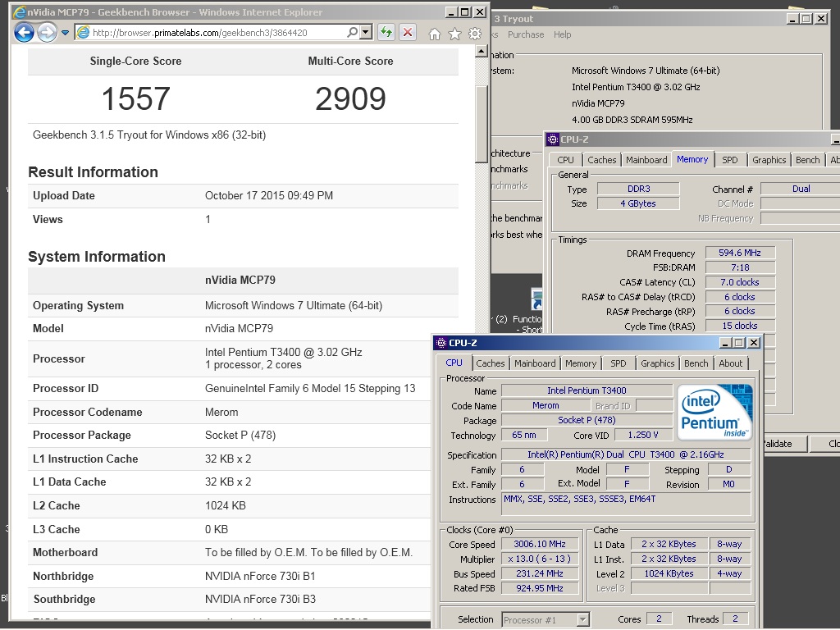
Task: Click Code Name Merom field
Action: click(546, 405)
